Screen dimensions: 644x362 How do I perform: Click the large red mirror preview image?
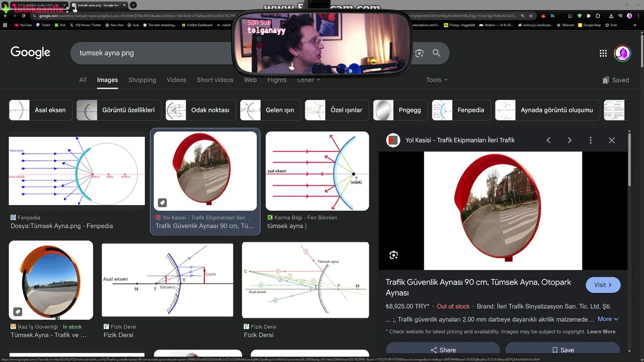[503, 211]
